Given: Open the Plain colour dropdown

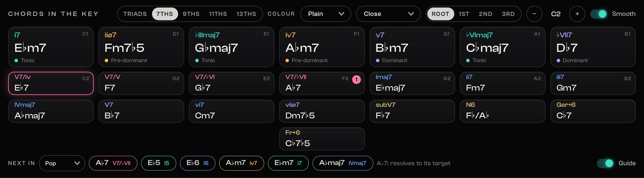Looking at the screenshot, I should tap(325, 14).
